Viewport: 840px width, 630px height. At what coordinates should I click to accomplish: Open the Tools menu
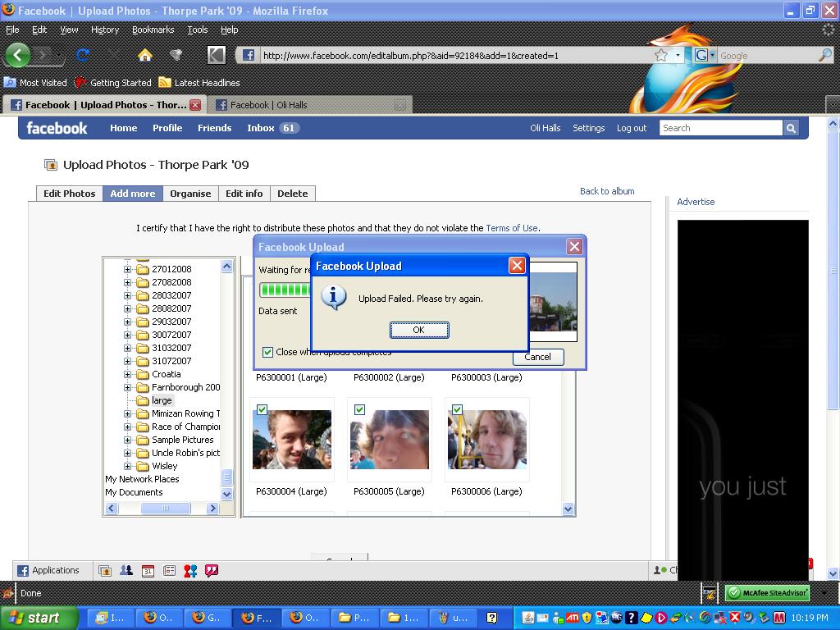(197, 30)
